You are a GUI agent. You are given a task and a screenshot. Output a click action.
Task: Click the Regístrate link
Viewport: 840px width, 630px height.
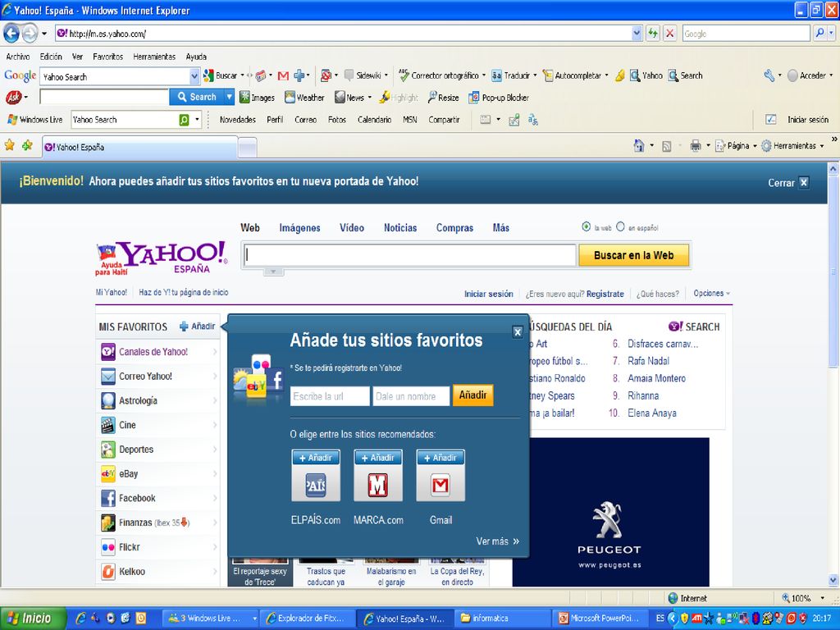(x=605, y=294)
